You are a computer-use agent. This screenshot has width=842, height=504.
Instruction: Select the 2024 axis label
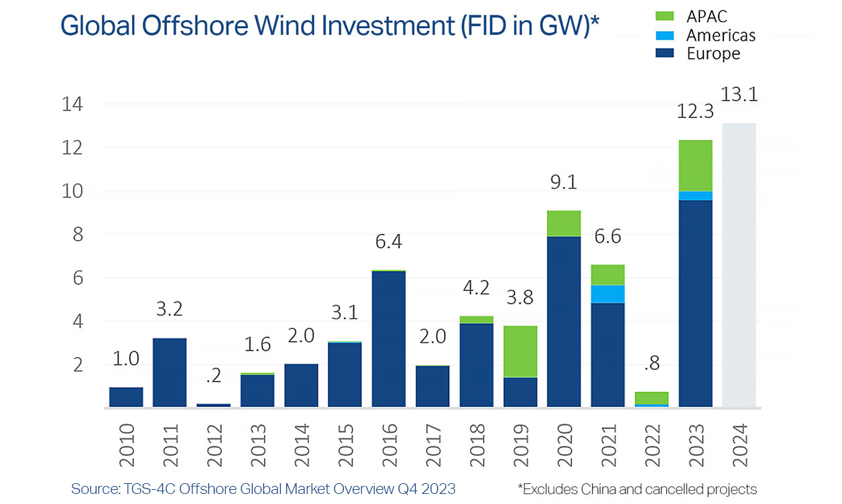click(x=741, y=441)
